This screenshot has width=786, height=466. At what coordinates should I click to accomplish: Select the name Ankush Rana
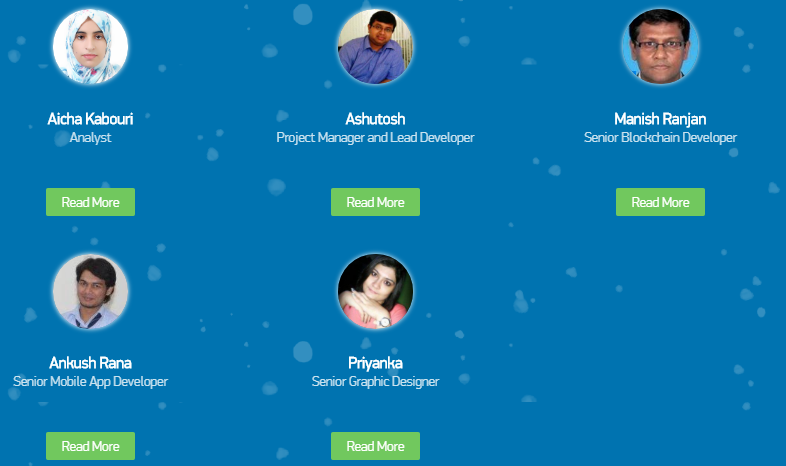point(90,363)
